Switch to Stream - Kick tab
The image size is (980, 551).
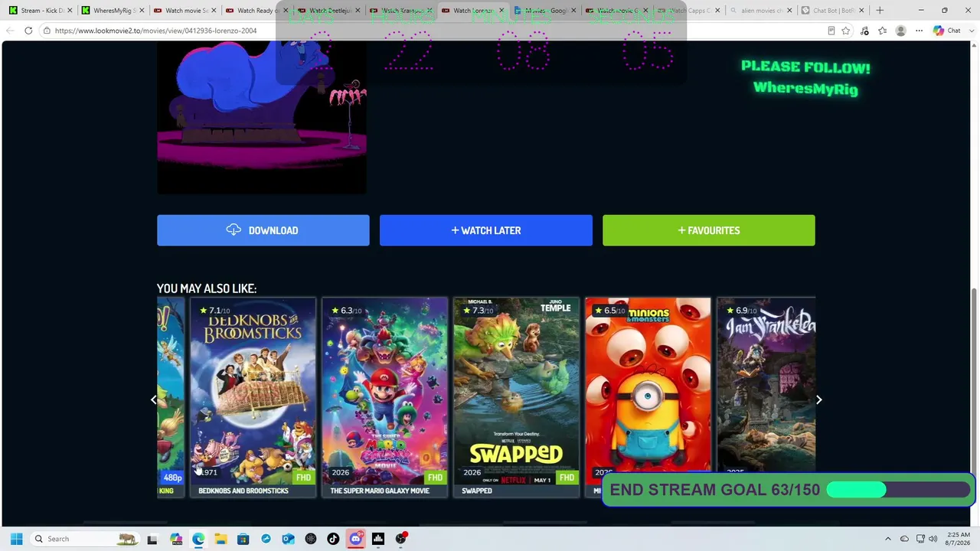40,11
